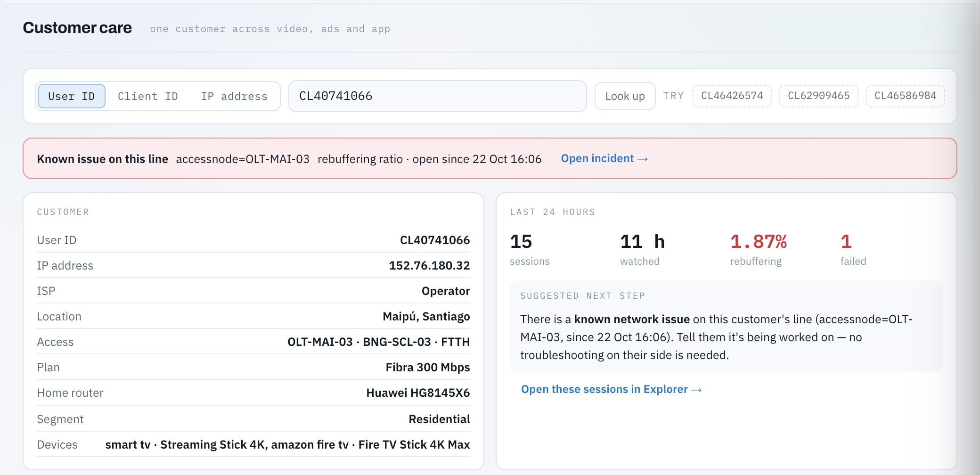Focus the search field containing CL40741066
Image resolution: width=980 pixels, height=475 pixels.
click(x=437, y=96)
